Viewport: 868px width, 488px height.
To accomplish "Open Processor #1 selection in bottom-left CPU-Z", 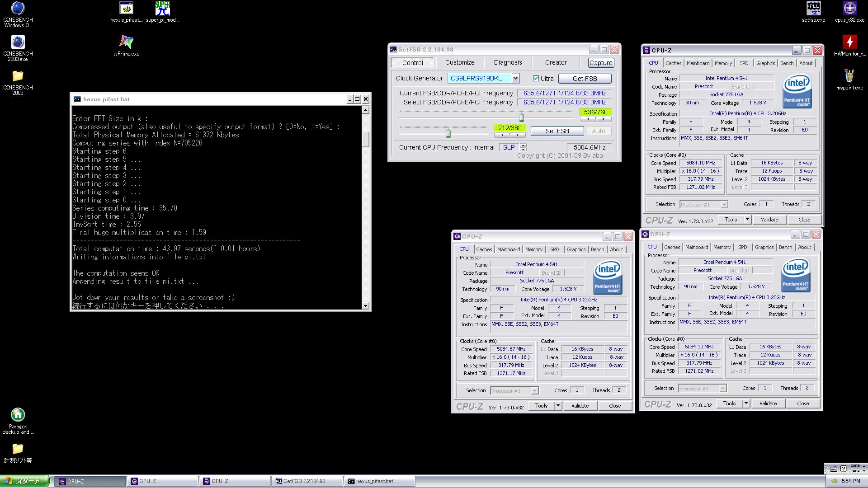I will 514,391.
